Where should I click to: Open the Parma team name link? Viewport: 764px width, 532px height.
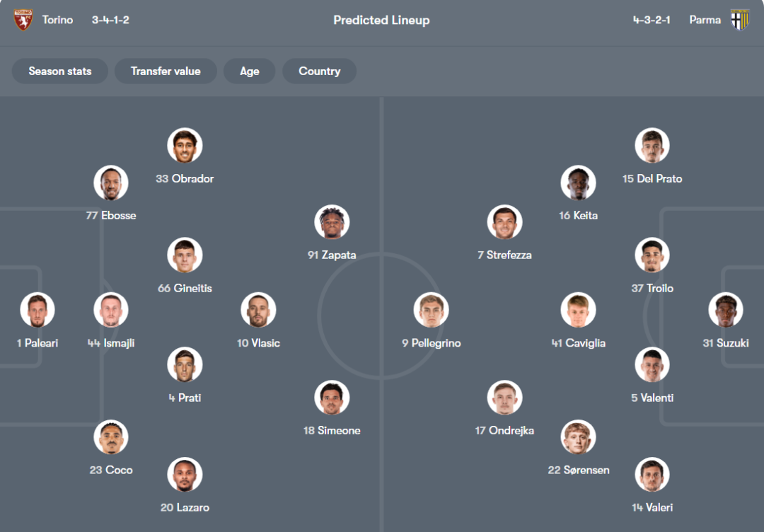tap(705, 20)
